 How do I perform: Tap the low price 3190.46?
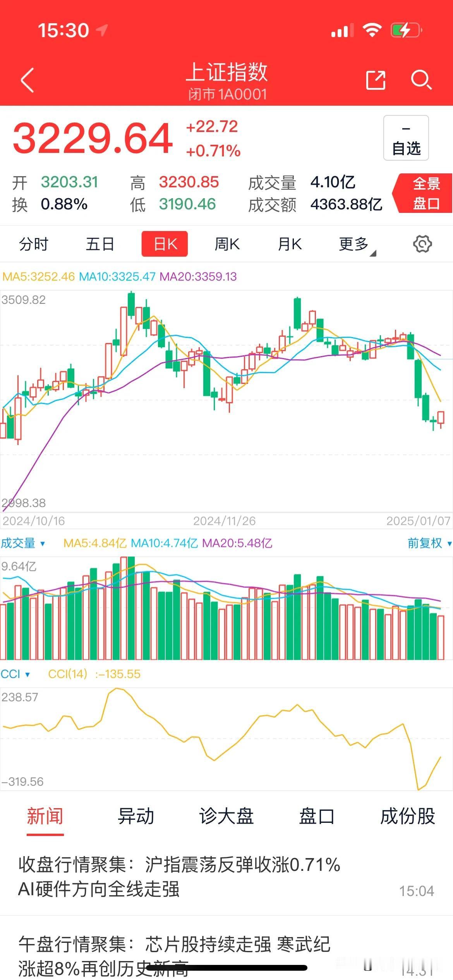pos(187,204)
